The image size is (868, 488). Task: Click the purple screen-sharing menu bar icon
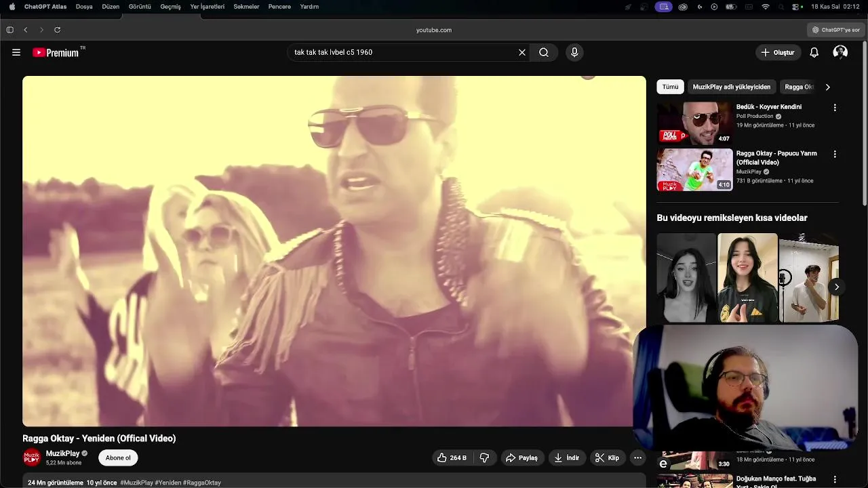(x=663, y=7)
